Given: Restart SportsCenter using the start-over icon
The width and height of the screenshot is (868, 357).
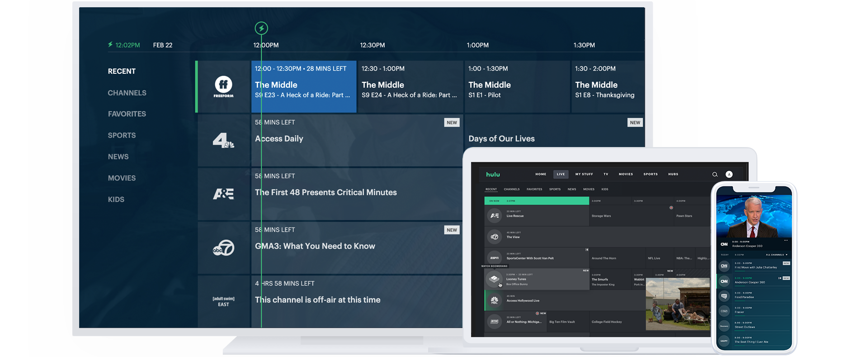Looking at the screenshot, I should click(x=587, y=250).
